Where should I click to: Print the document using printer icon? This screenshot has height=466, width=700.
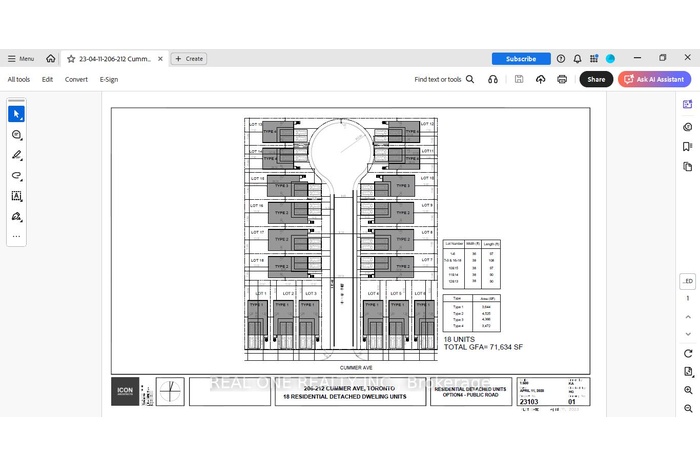click(x=562, y=79)
